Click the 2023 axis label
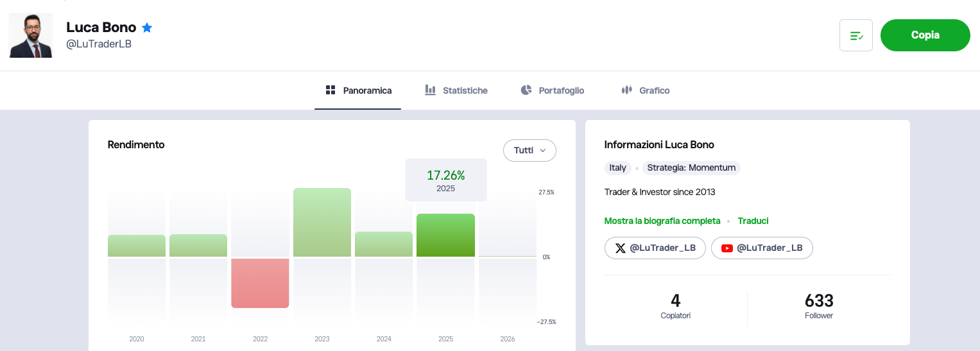This screenshot has height=351, width=980. pyautogui.click(x=322, y=339)
